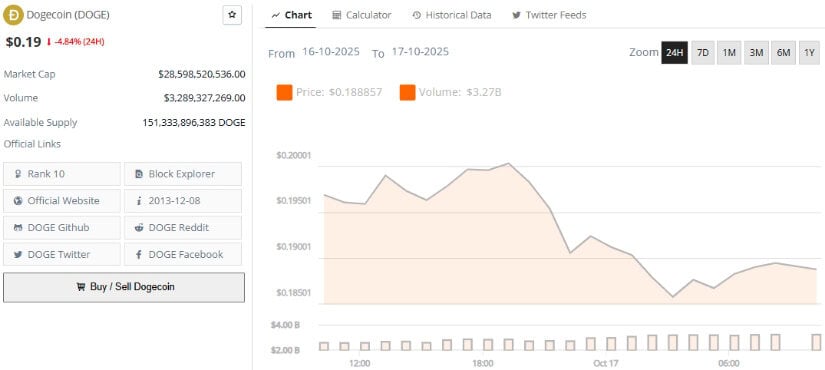Select the 7D zoom range
The height and width of the screenshot is (370, 825).
click(x=703, y=53)
